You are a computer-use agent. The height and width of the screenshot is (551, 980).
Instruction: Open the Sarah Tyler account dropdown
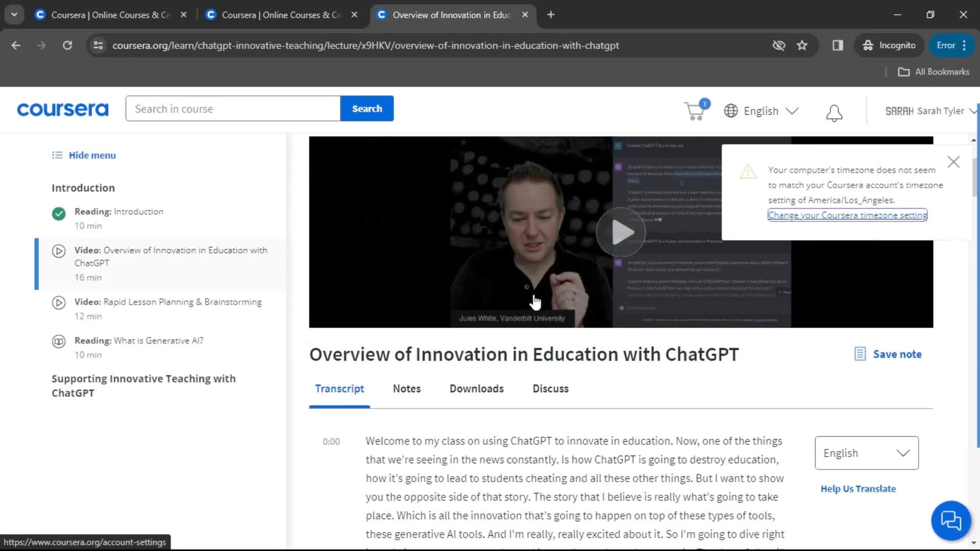coord(930,111)
